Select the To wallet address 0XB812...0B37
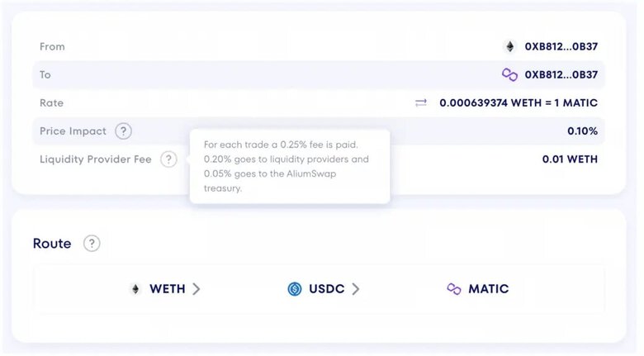The height and width of the screenshot is (356, 644). [561, 75]
